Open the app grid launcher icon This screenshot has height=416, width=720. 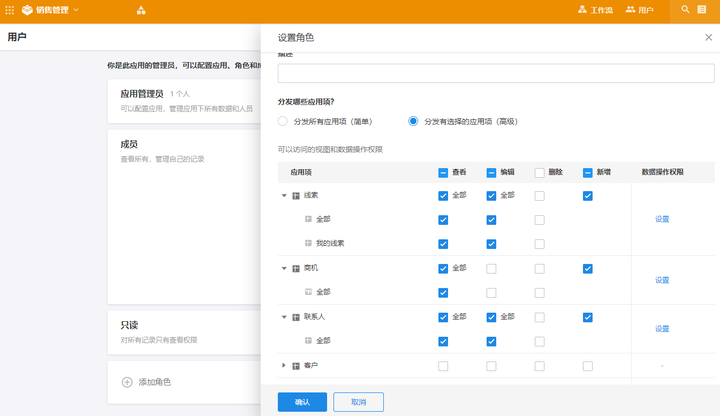10,10
